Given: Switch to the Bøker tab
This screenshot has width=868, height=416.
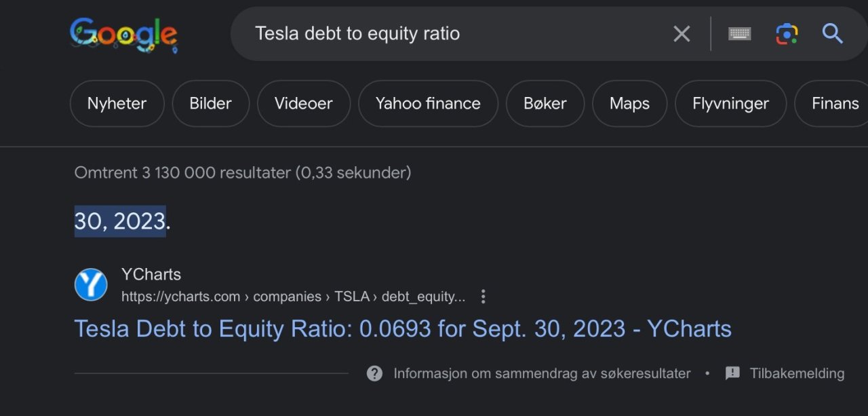Looking at the screenshot, I should pyautogui.click(x=545, y=104).
